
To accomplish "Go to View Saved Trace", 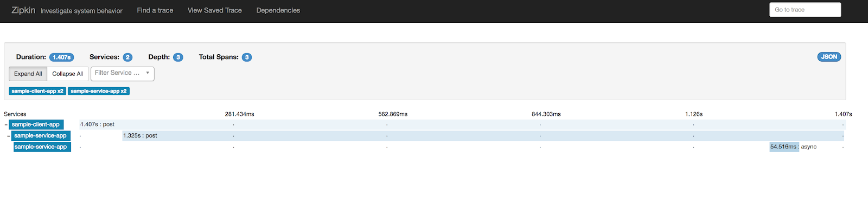I will tap(215, 10).
